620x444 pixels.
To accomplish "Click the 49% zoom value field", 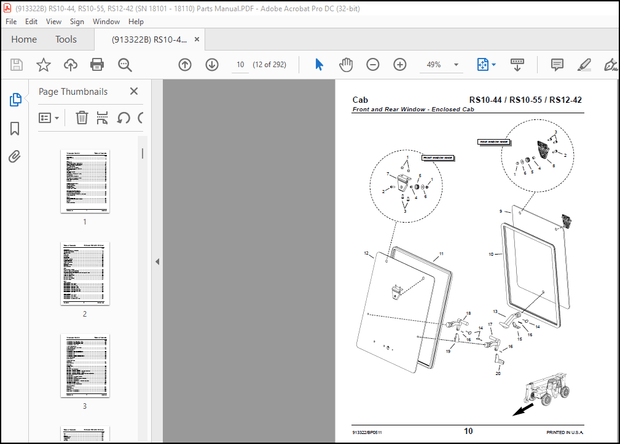I will pos(434,64).
